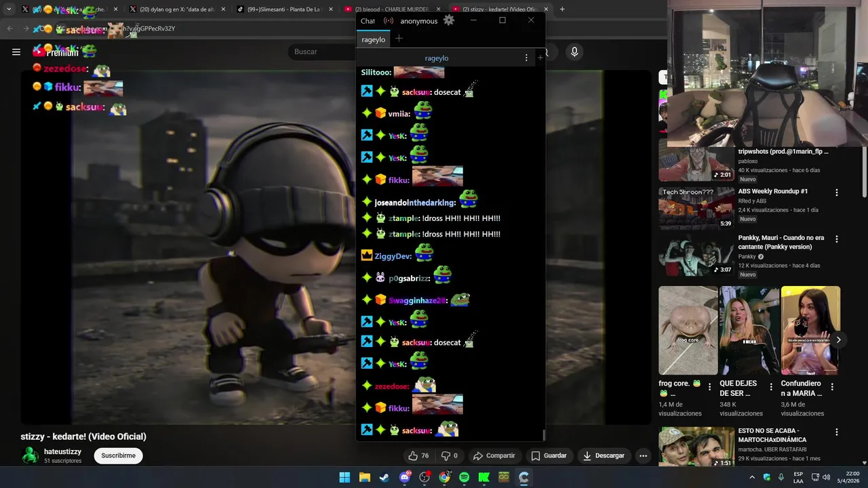
Task: Open Windows Start menu
Action: [x=344, y=477]
